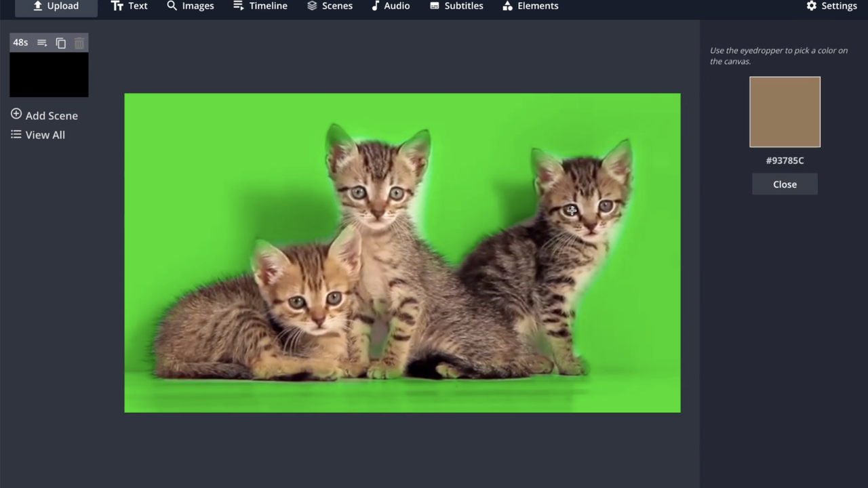The height and width of the screenshot is (488, 868).
Task: Click the Add Scene plus icon
Action: (16, 115)
